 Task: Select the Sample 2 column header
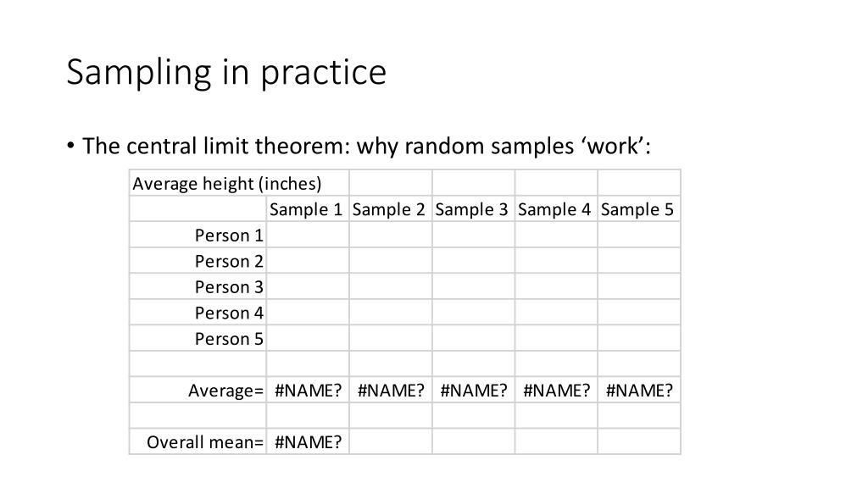pyautogui.click(x=390, y=209)
